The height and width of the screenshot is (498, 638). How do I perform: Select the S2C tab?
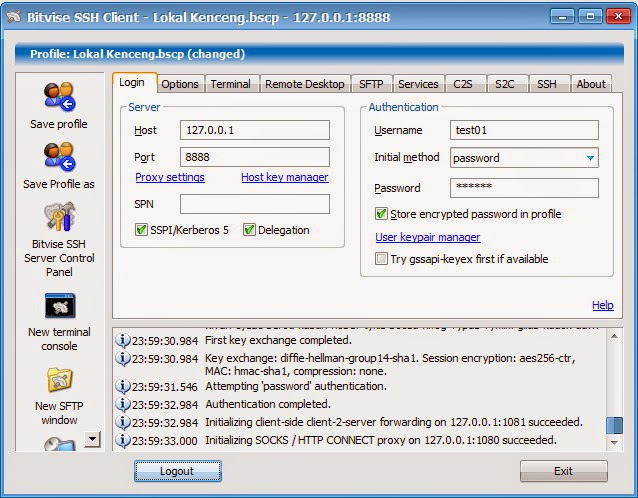[x=505, y=84]
